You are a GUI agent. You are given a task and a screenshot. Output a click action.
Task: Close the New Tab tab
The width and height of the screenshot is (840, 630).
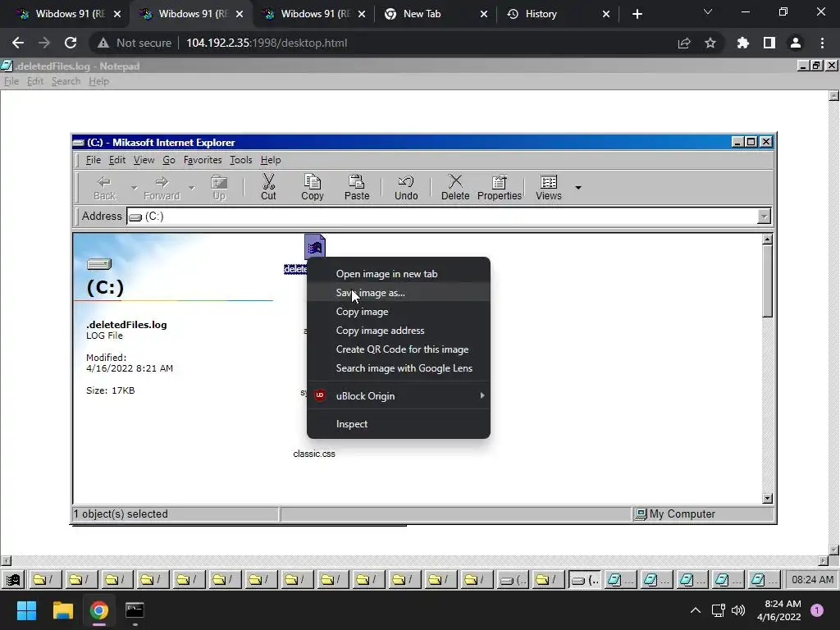click(x=484, y=14)
